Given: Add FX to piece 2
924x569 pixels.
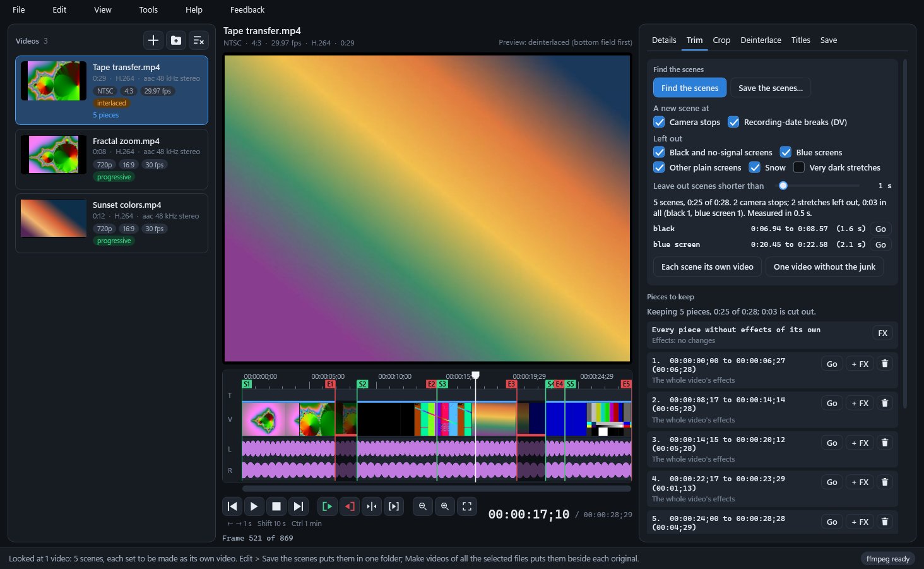Looking at the screenshot, I should (860, 403).
